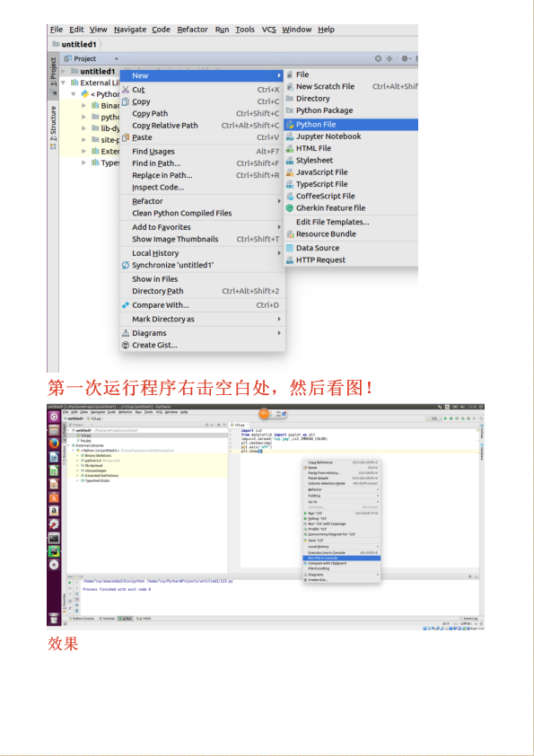
Task: Click the Cut scissors icon
Action: pyautogui.click(x=126, y=90)
